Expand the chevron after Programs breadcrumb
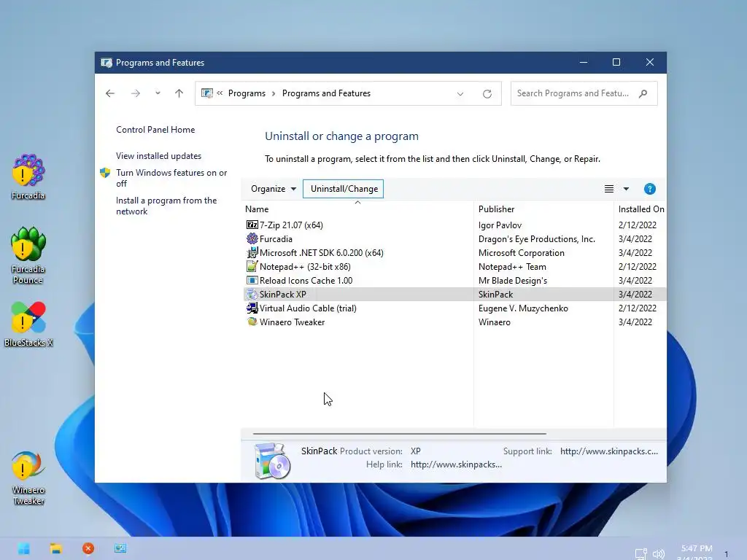 (x=274, y=93)
